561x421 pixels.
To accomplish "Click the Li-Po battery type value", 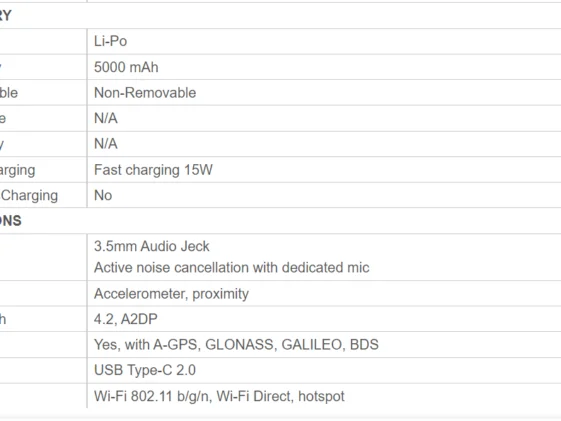I will (x=111, y=41).
